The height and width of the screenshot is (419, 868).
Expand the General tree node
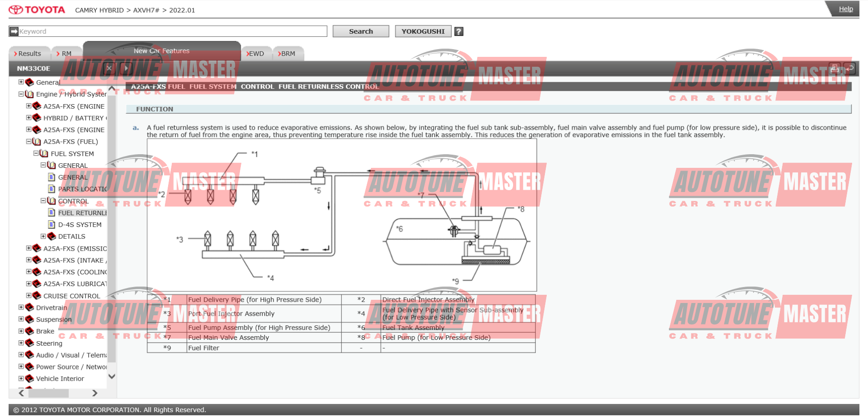(21, 82)
